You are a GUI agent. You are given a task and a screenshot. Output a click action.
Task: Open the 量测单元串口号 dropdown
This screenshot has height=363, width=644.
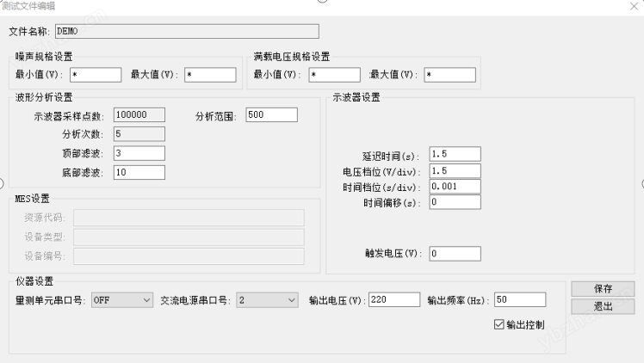click(121, 300)
